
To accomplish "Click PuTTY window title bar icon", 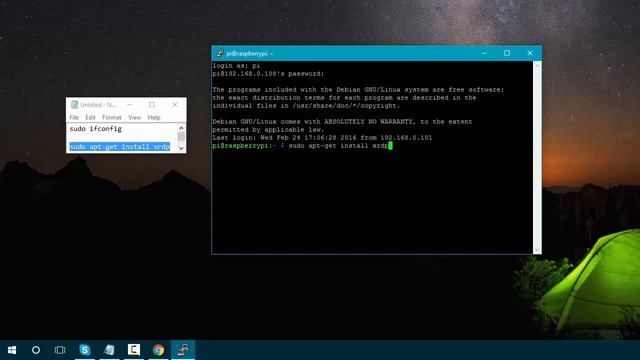I will click(220, 53).
